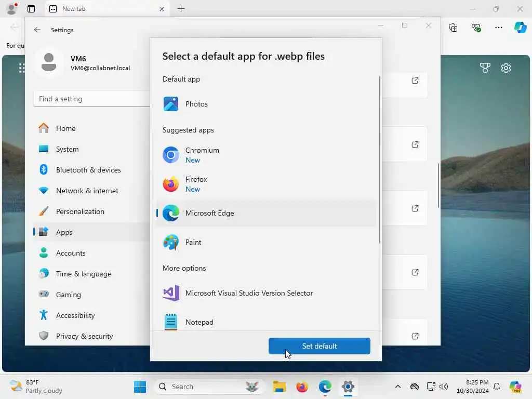Open Bluetooth & devices settings
The width and height of the screenshot is (532, 399).
pyautogui.click(x=91, y=170)
